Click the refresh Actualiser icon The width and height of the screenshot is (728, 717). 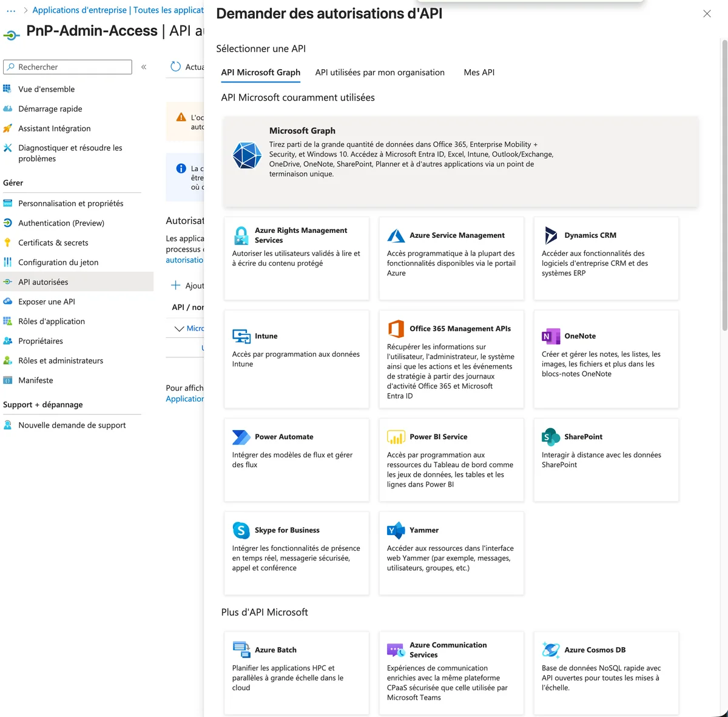pos(175,67)
